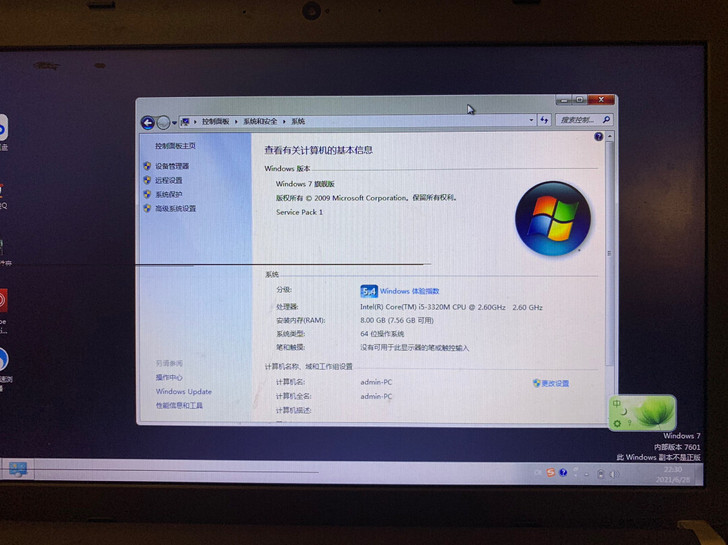Open 高级系统设置 from the sidebar

click(176, 208)
